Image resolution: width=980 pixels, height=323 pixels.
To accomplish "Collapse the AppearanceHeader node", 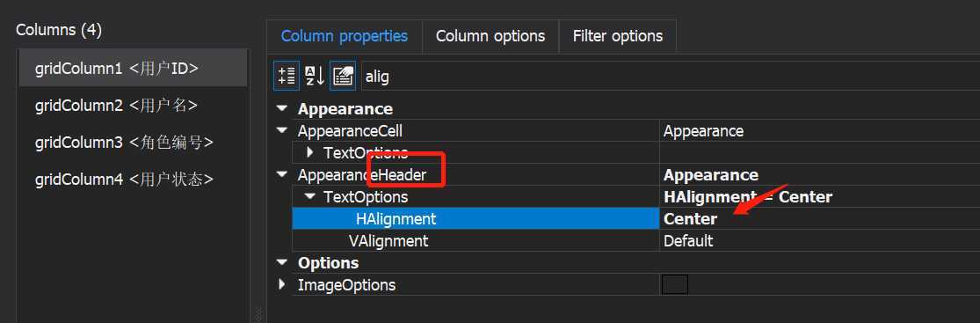I will [282, 174].
